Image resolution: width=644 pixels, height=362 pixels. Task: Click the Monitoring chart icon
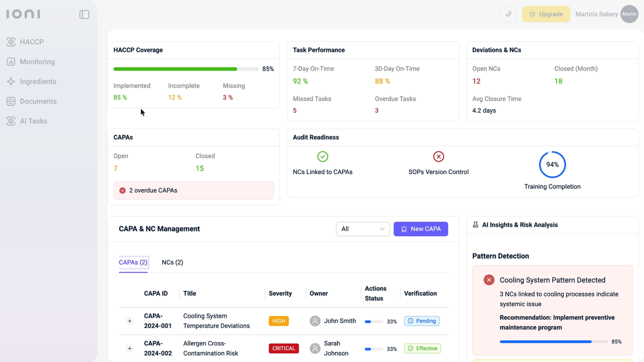[x=11, y=62]
